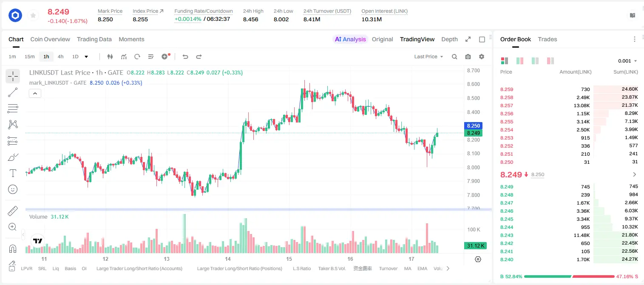Select the text annotation tool
The height and width of the screenshot is (285, 644).
13,173
